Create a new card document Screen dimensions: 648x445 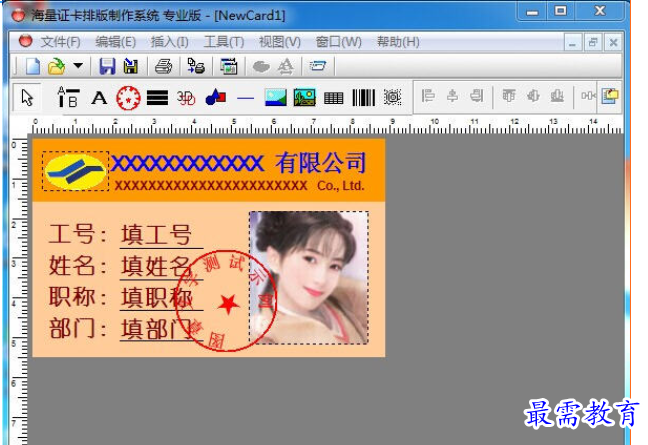click(33, 66)
